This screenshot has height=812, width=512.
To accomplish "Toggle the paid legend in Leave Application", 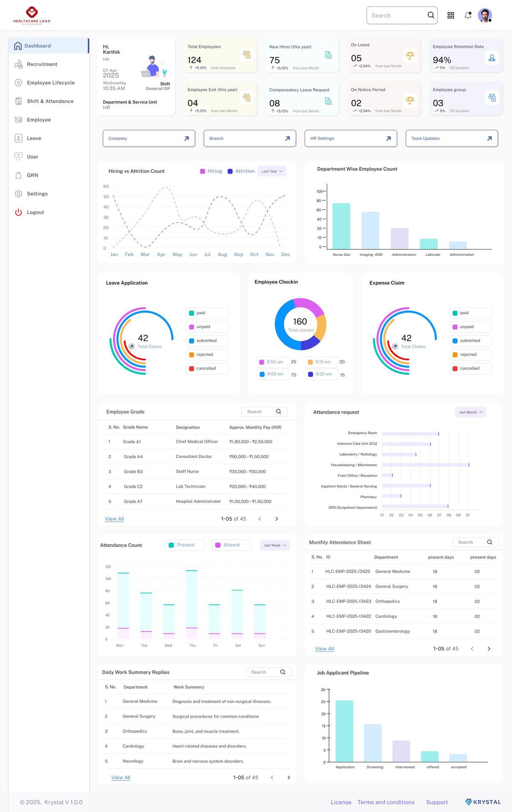I will pyautogui.click(x=207, y=313).
